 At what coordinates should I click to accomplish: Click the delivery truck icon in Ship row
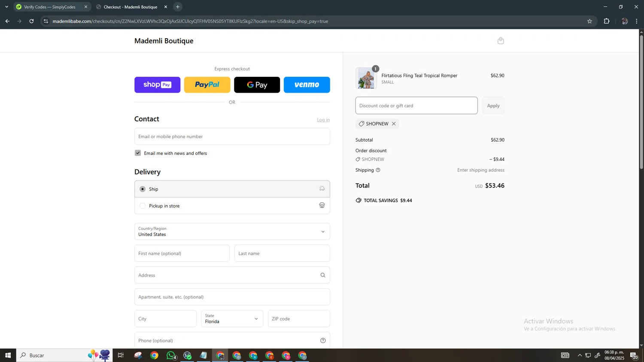pyautogui.click(x=322, y=189)
